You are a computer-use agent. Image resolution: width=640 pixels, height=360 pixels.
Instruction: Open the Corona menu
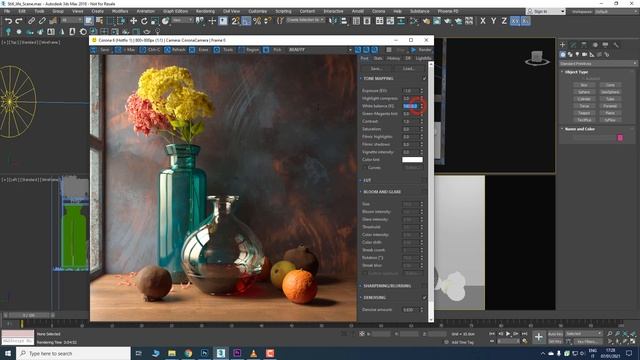tap(378, 11)
